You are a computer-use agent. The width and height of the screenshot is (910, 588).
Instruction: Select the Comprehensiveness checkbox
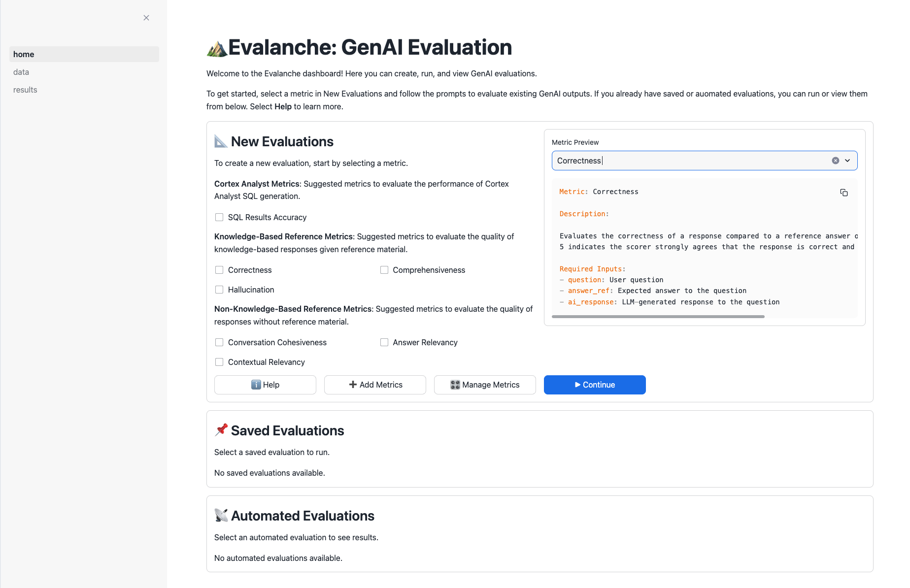pyautogui.click(x=384, y=270)
